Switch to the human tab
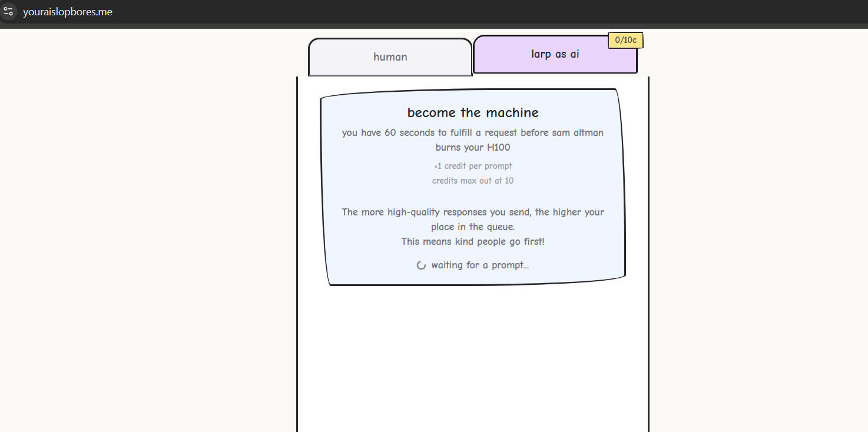The width and height of the screenshot is (868, 432). pyautogui.click(x=390, y=57)
